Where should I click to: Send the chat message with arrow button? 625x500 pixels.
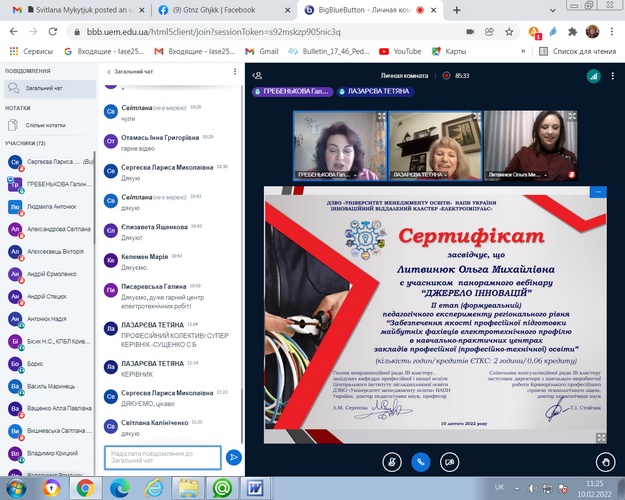click(233, 457)
